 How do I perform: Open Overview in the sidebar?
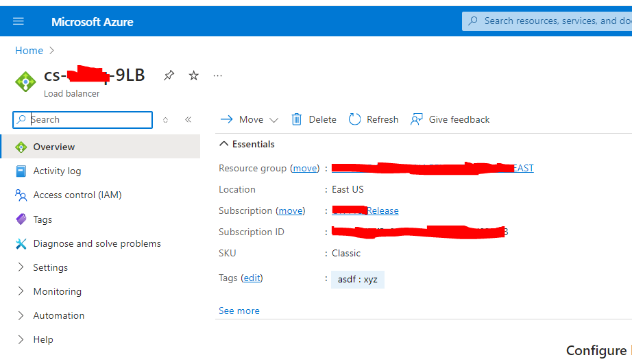click(100, 147)
